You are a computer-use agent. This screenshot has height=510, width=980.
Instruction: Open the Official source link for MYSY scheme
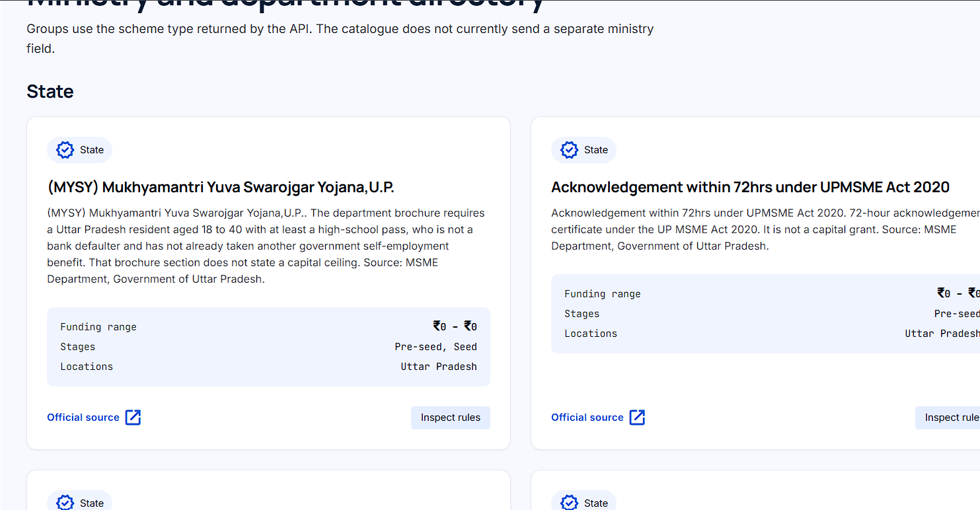click(94, 418)
